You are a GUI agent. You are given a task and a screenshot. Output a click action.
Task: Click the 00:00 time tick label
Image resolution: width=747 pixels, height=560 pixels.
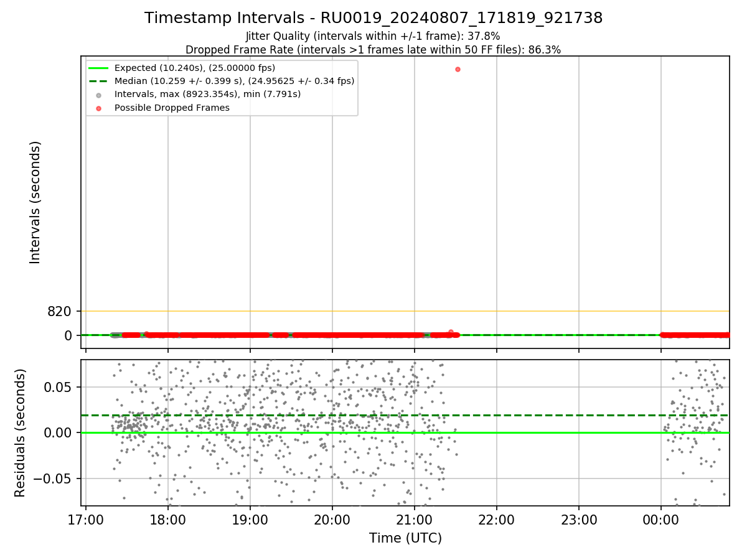[661, 520]
